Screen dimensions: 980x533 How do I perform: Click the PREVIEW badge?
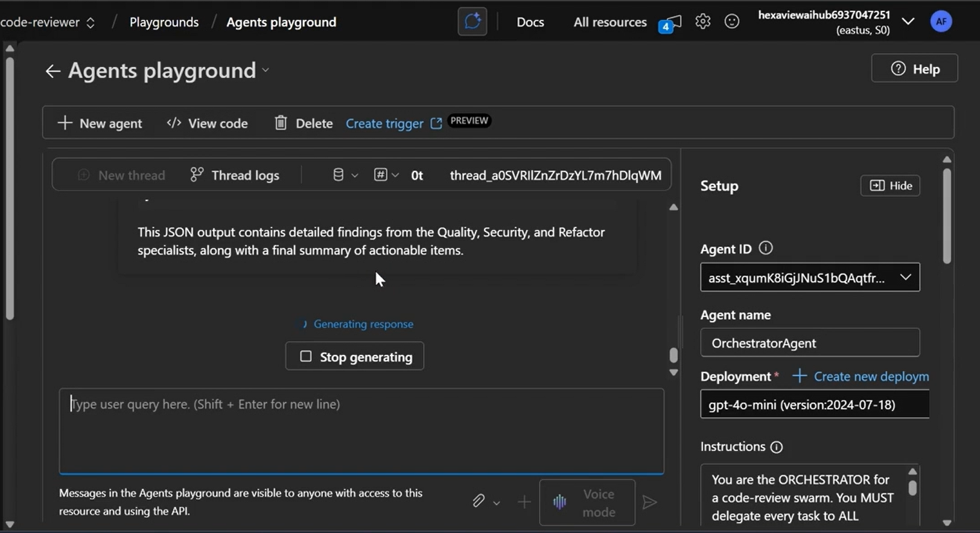469,121
